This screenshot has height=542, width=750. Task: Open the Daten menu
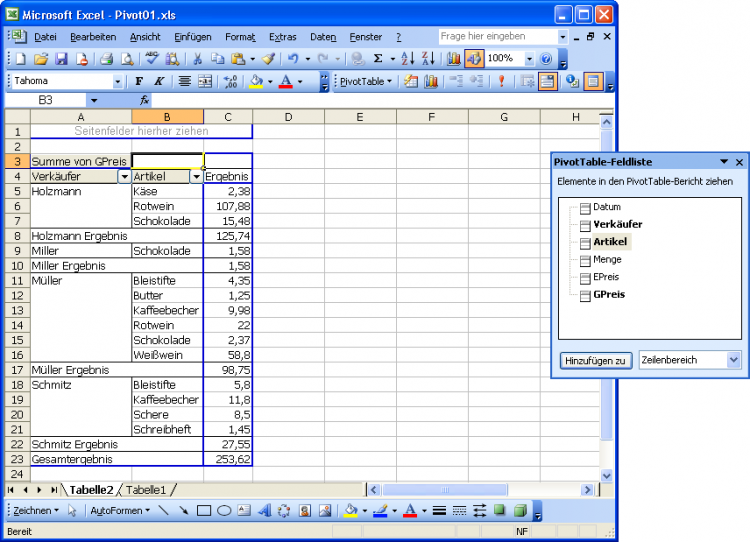click(x=323, y=36)
